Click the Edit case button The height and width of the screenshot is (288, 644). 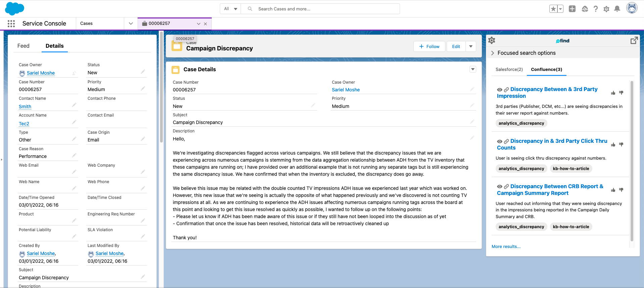click(456, 46)
